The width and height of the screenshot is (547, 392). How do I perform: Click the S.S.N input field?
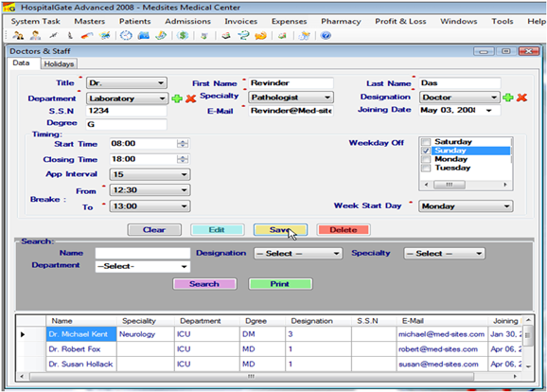126,111
